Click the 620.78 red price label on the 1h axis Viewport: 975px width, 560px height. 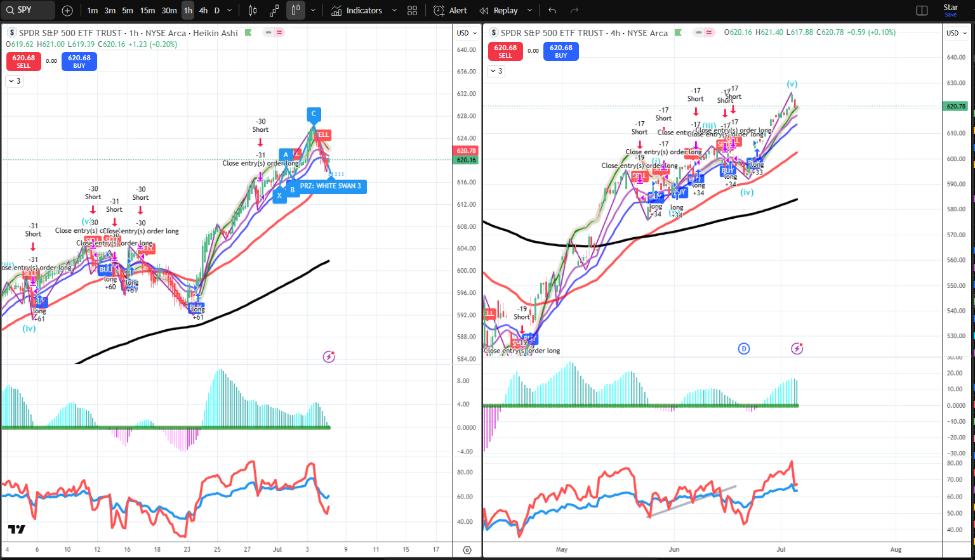point(467,151)
